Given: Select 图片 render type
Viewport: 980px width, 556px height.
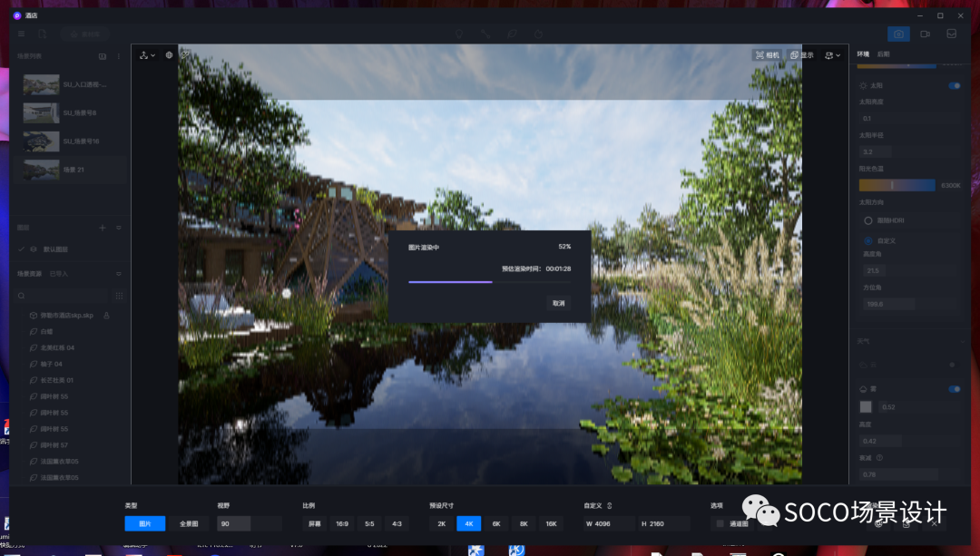Looking at the screenshot, I should tap(145, 523).
